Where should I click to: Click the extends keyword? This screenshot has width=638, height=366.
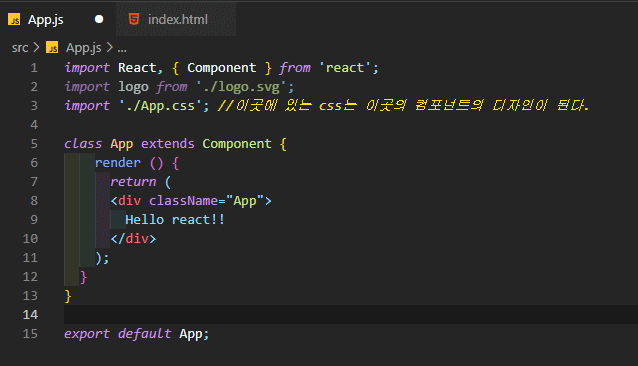[167, 144]
